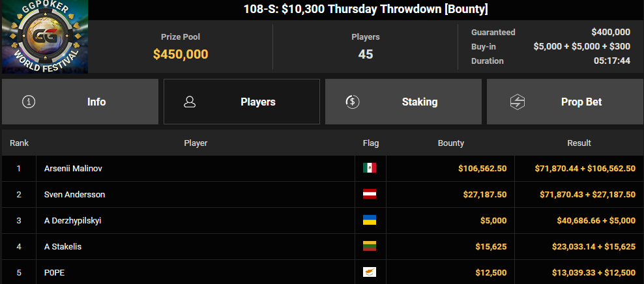644x284 pixels.
Task: Click Arsenii Malinov's Mexico flag icon
Action: (x=369, y=168)
